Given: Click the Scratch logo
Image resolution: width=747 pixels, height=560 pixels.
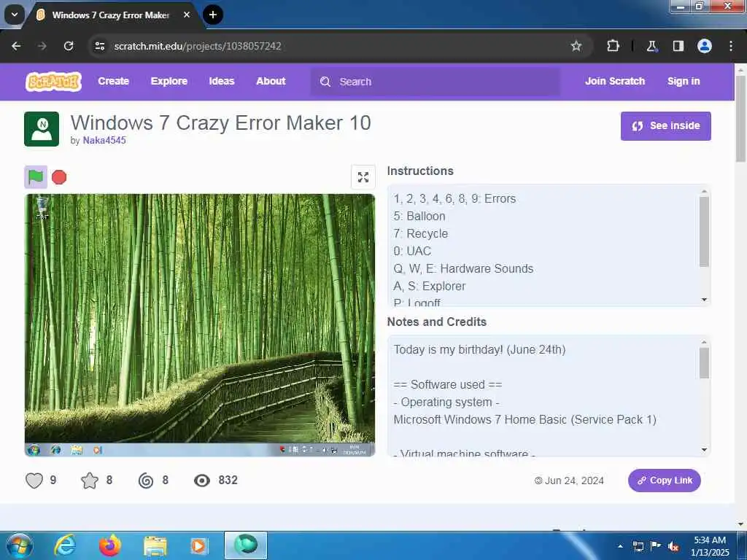Looking at the screenshot, I should 53,82.
